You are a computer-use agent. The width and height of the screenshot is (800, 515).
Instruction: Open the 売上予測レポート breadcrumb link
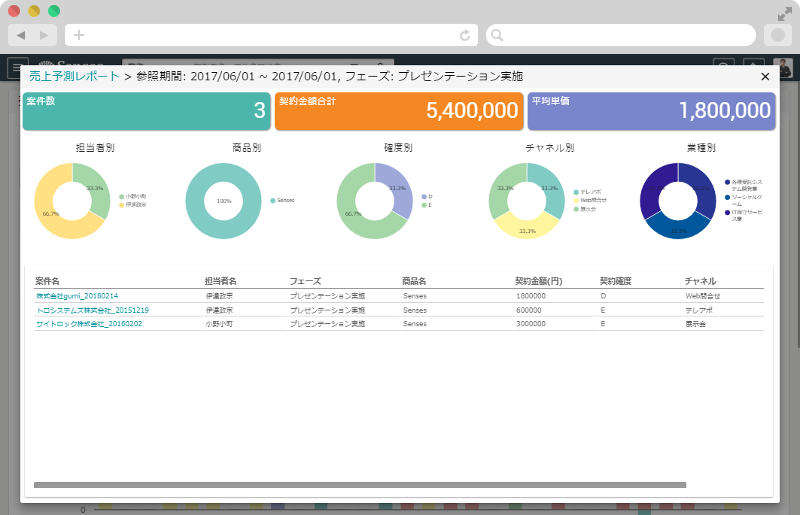(x=74, y=76)
